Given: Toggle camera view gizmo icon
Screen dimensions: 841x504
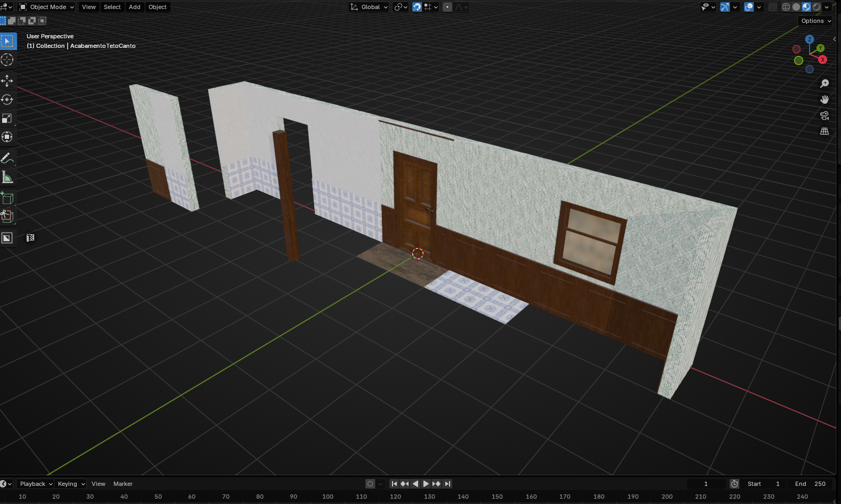Looking at the screenshot, I should (824, 115).
